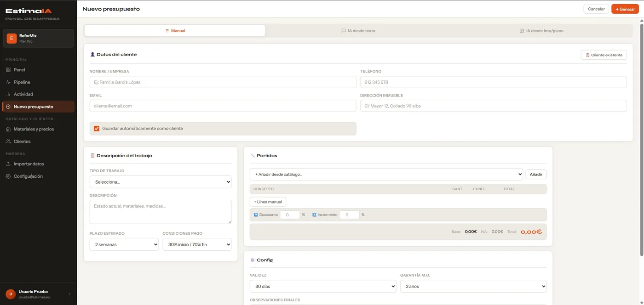
Task: Click the EstimaIA logo
Action: point(29,11)
